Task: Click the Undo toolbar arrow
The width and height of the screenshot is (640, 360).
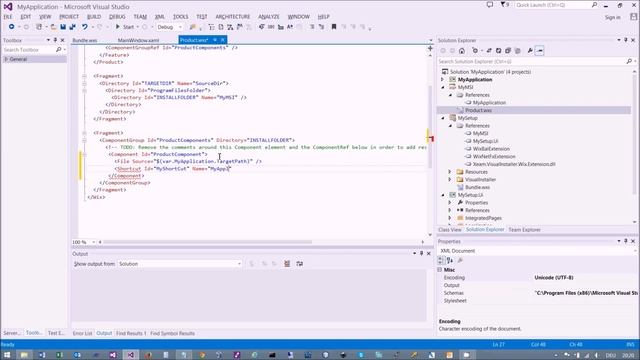Action: pos(84,27)
